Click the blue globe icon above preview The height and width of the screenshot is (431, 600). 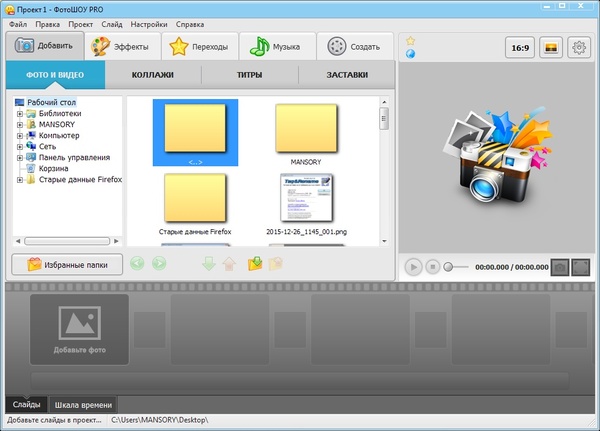tap(410, 53)
